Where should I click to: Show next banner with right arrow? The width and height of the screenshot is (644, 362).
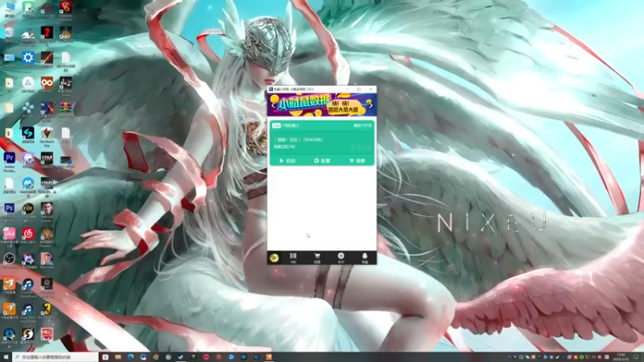(x=371, y=105)
